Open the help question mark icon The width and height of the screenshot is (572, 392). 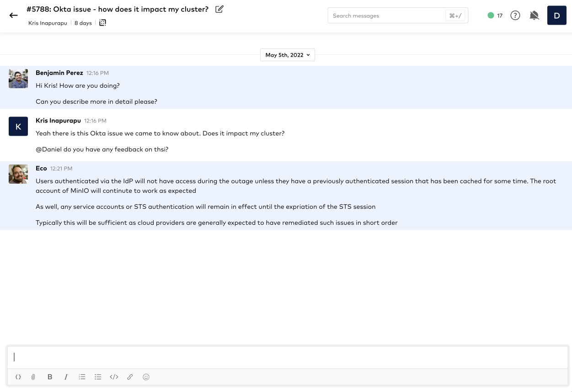(515, 16)
